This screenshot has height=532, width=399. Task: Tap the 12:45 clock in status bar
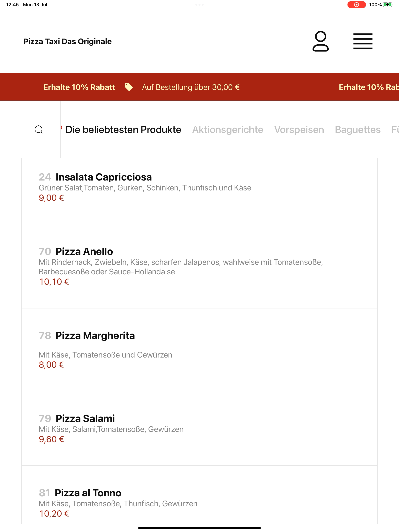(12, 4)
